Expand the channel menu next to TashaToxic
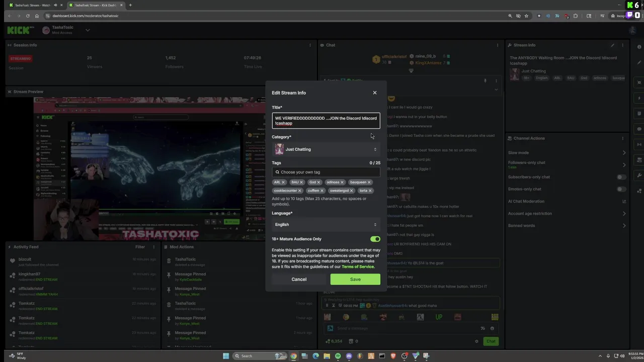The height and width of the screenshot is (362, 644). coord(88,30)
